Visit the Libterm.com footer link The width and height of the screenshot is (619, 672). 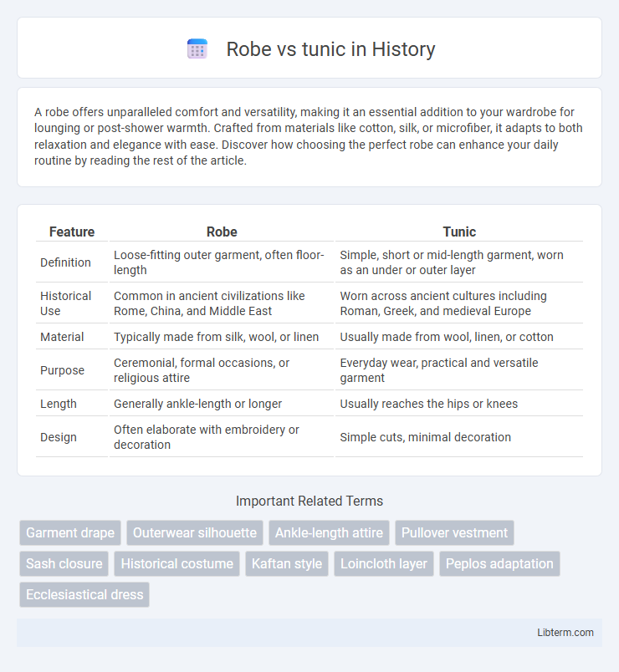coord(565,632)
